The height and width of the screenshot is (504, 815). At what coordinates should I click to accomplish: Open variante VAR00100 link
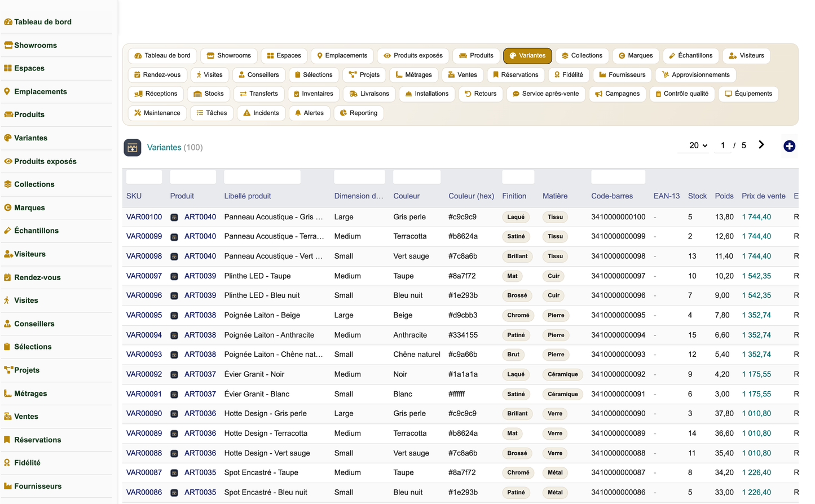click(144, 217)
